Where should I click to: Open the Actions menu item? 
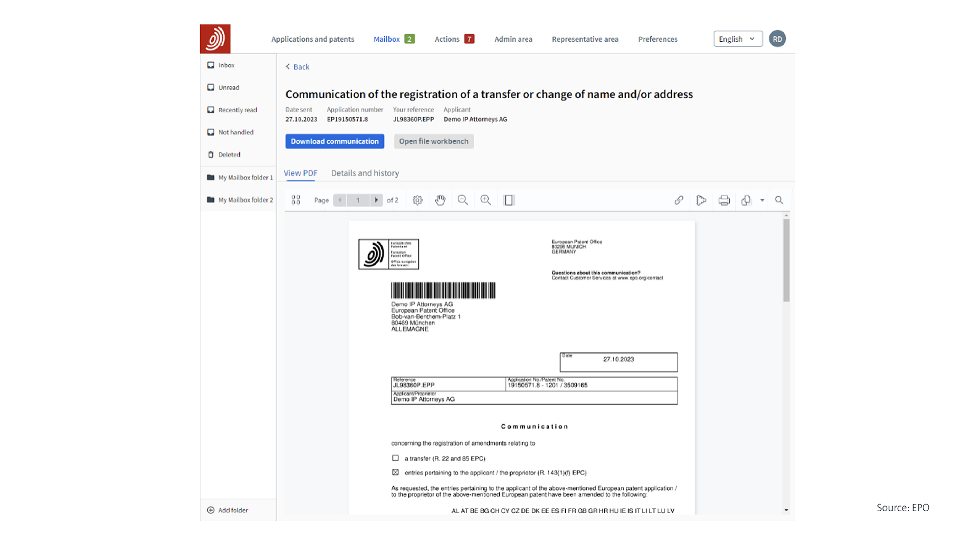(447, 39)
